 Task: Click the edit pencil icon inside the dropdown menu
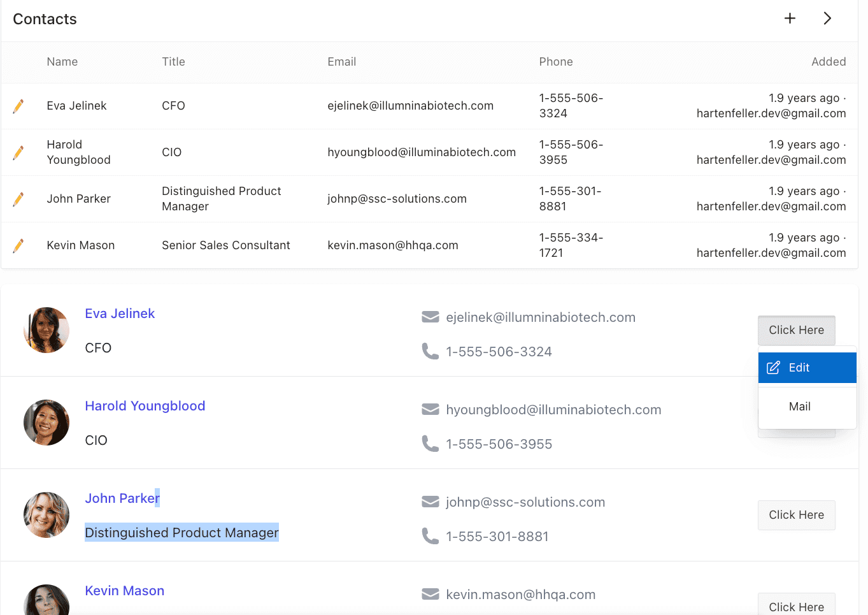point(773,368)
